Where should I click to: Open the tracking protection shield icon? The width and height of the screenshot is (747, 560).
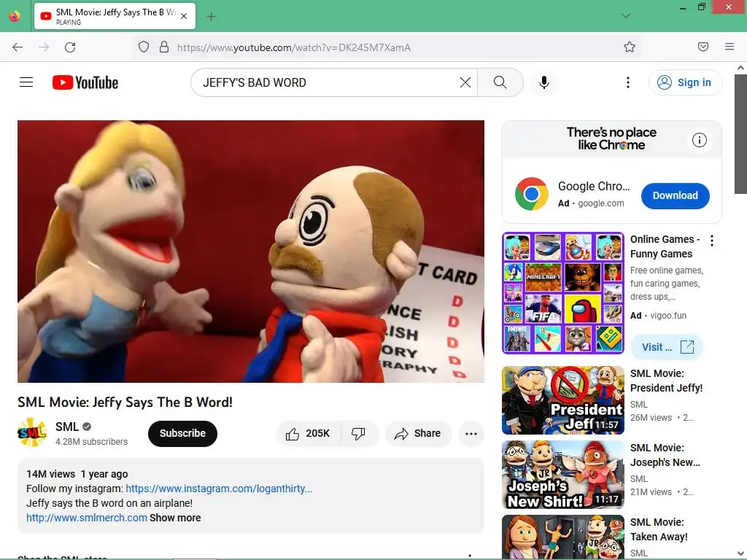(144, 47)
